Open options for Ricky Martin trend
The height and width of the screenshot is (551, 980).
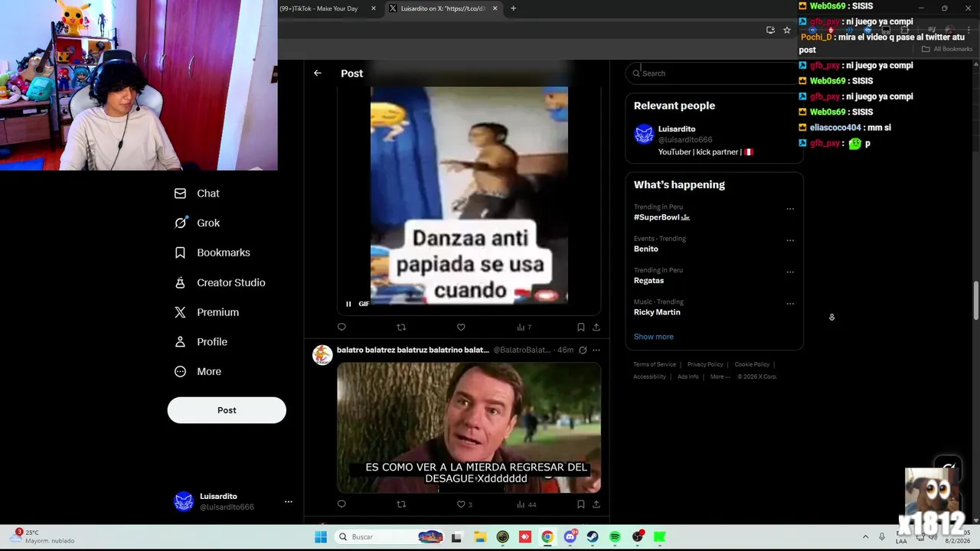(x=790, y=304)
